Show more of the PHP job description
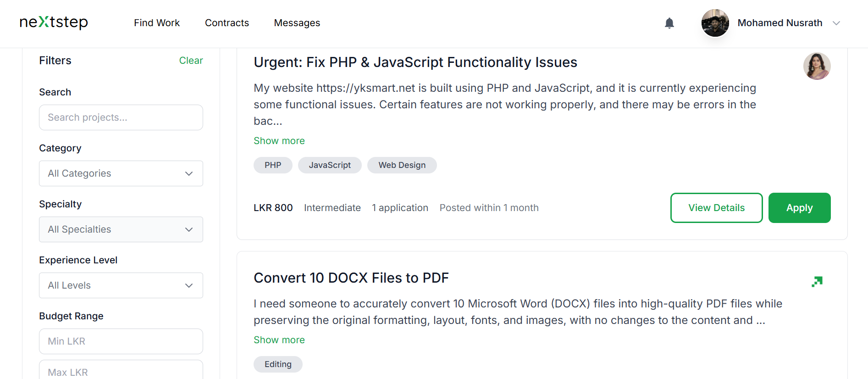The image size is (868, 379). click(x=279, y=141)
